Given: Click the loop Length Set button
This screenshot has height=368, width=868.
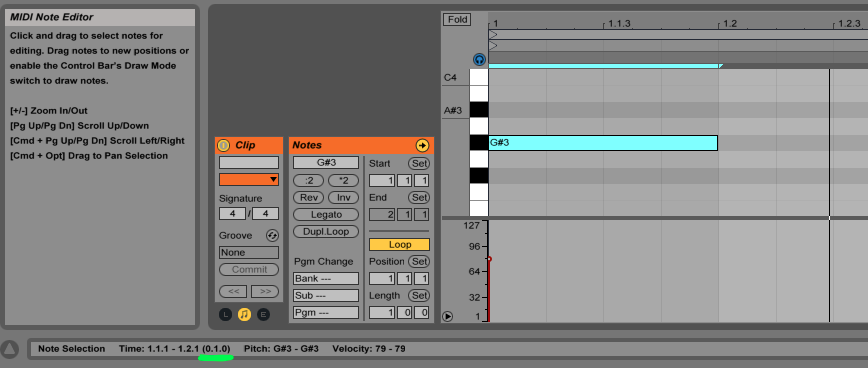Looking at the screenshot, I should click(x=418, y=296).
